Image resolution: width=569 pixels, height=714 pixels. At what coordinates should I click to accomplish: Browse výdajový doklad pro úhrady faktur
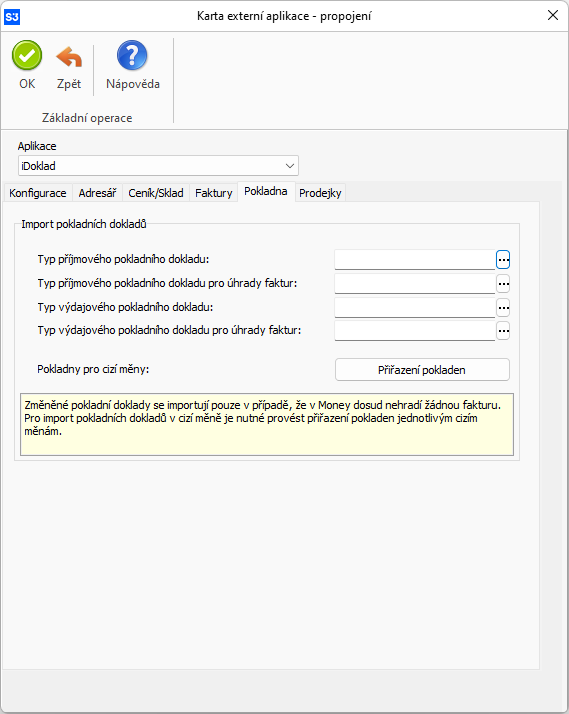(503, 331)
